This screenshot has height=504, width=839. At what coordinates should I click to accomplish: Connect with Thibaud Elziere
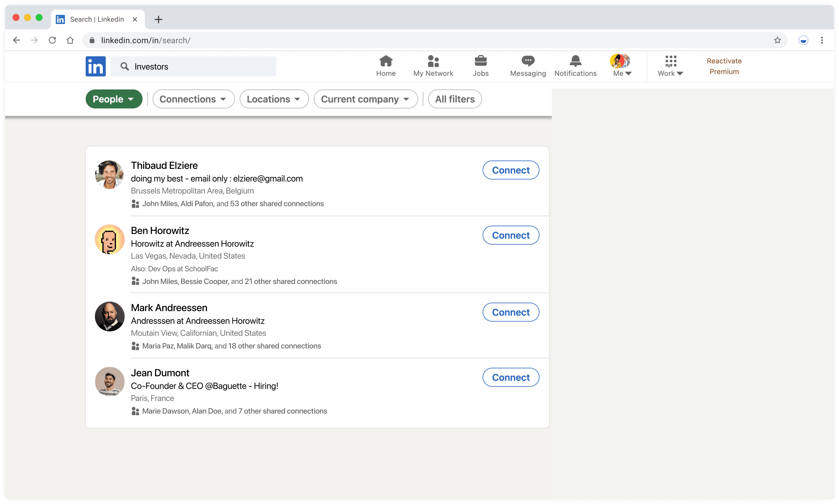point(511,170)
